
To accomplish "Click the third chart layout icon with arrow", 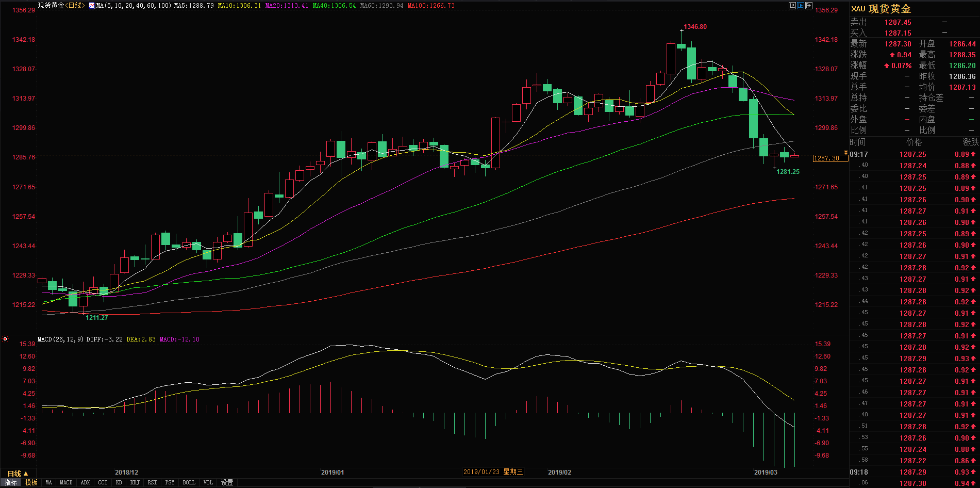I will tap(809, 6).
